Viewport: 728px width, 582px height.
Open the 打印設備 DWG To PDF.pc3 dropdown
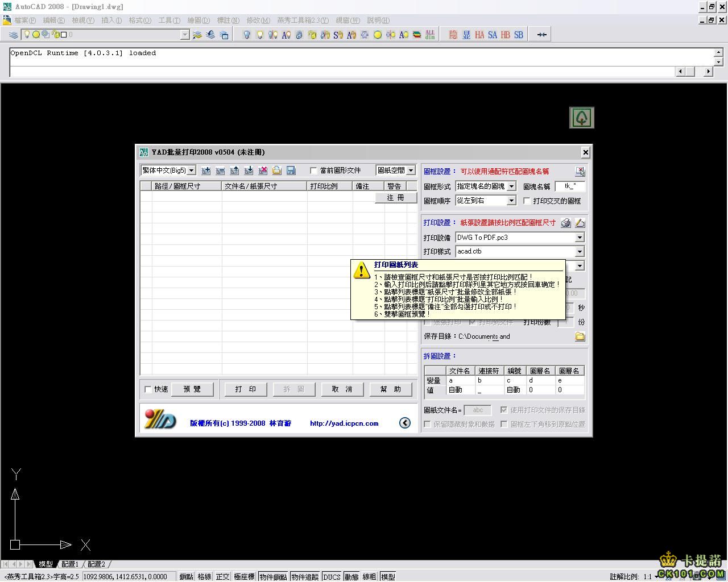pyautogui.click(x=580, y=238)
